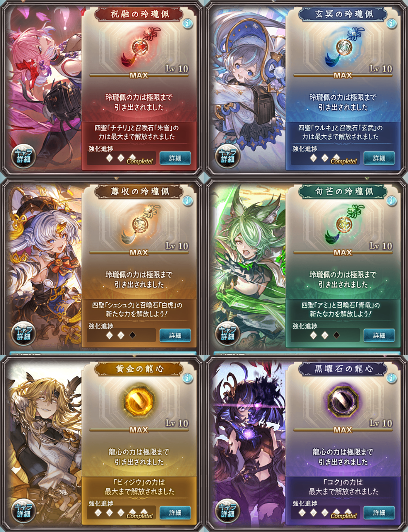
Task: Open キャラ詳細 for pink-haired character
Action: (x=23, y=156)
